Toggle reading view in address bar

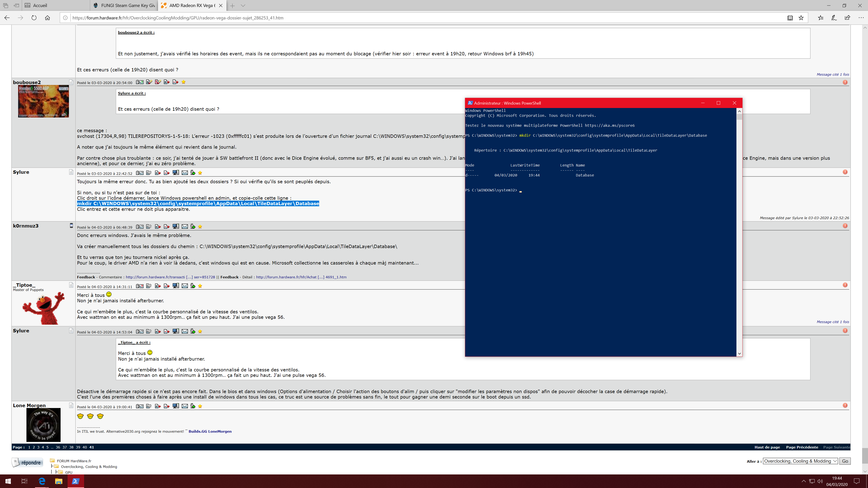[x=790, y=18]
